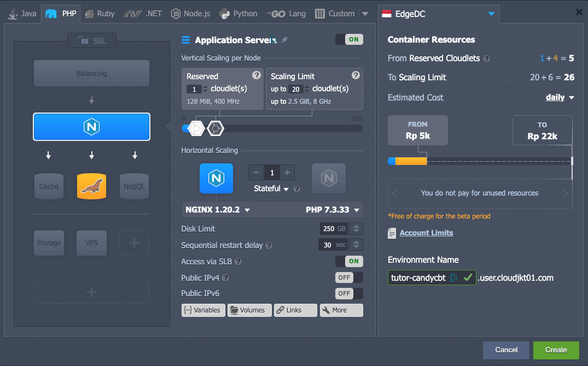Add a Cache node
This screenshot has width=588, height=366.
49,186
